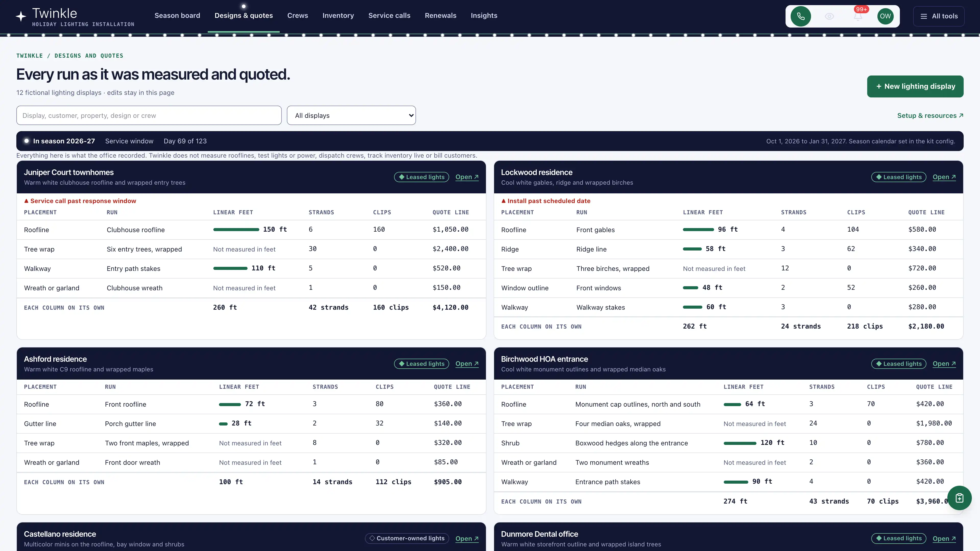Click Leased lights badge on Dunmore Dental

(x=899, y=539)
